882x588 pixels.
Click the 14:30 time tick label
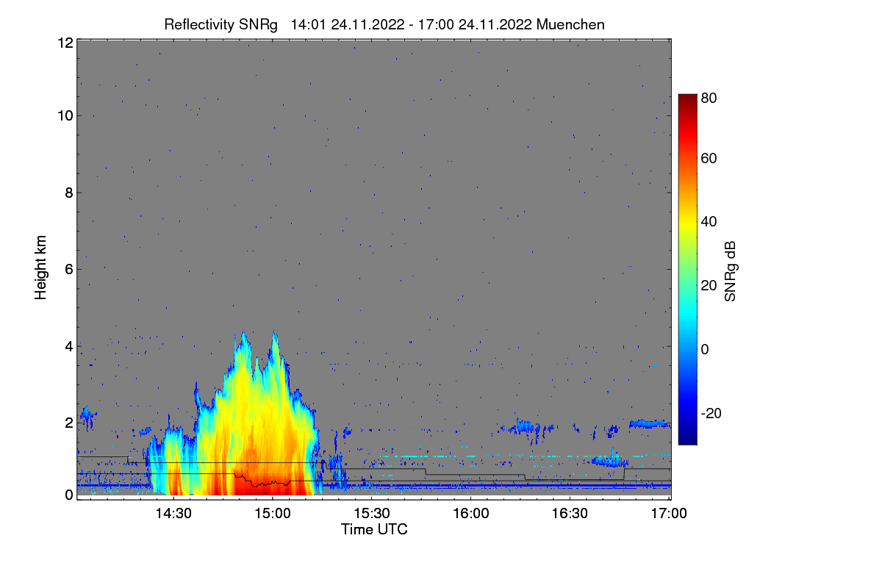tap(173, 513)
